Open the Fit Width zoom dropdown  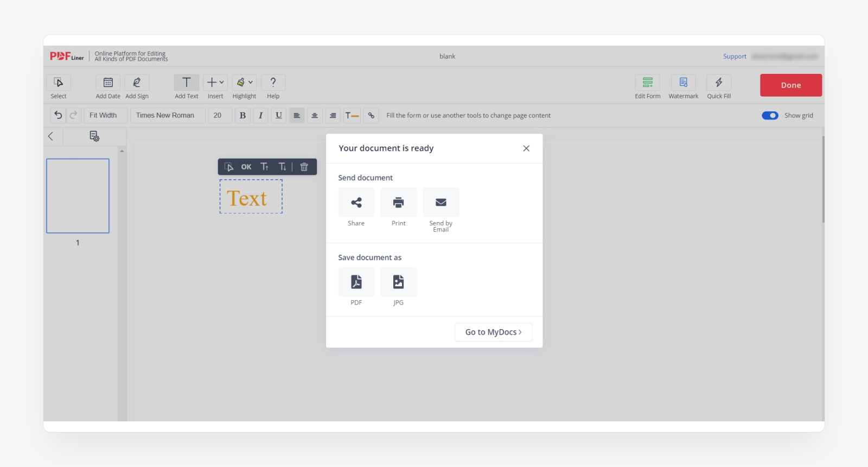106,115
